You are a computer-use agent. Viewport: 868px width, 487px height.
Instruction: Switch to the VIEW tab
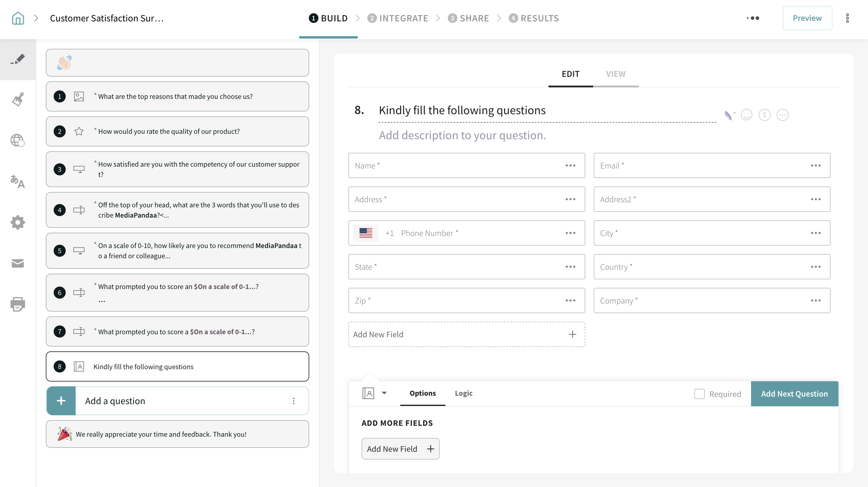tap(616, 74)
